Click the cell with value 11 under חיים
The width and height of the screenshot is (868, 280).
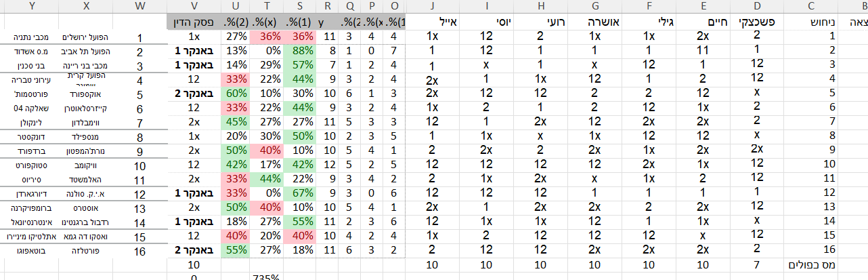point(703,51)
